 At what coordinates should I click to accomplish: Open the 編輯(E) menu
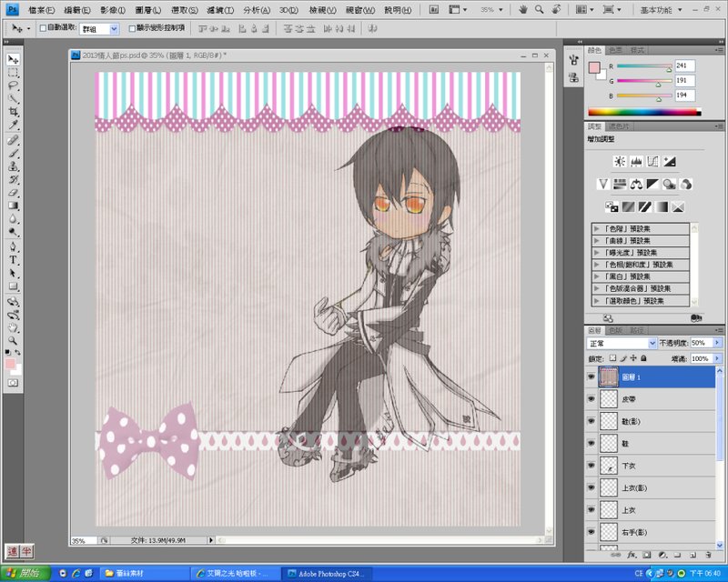click(x=77, y=10)
